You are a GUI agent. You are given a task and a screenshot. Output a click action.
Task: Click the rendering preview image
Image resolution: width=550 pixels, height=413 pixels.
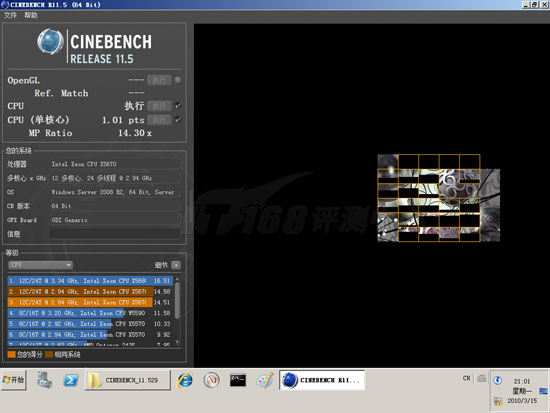438,198
